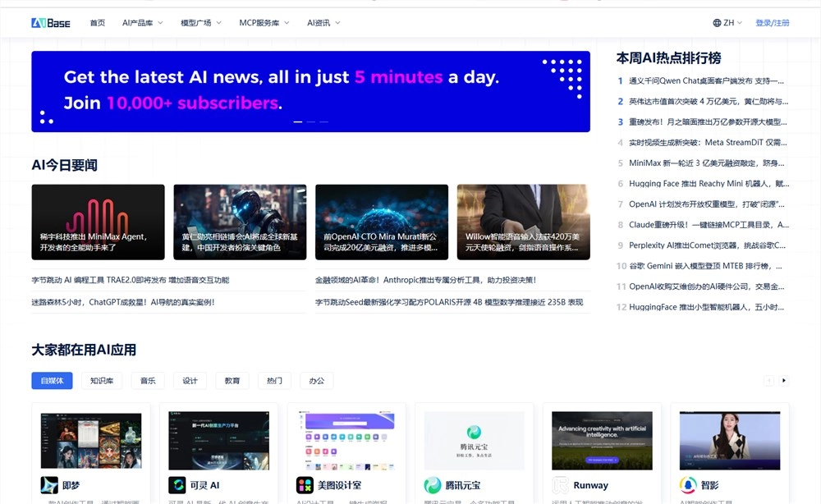Screen dimensions: 821x504
Task: Select the 知识库 category tab
Action: (x=102, y=381)
